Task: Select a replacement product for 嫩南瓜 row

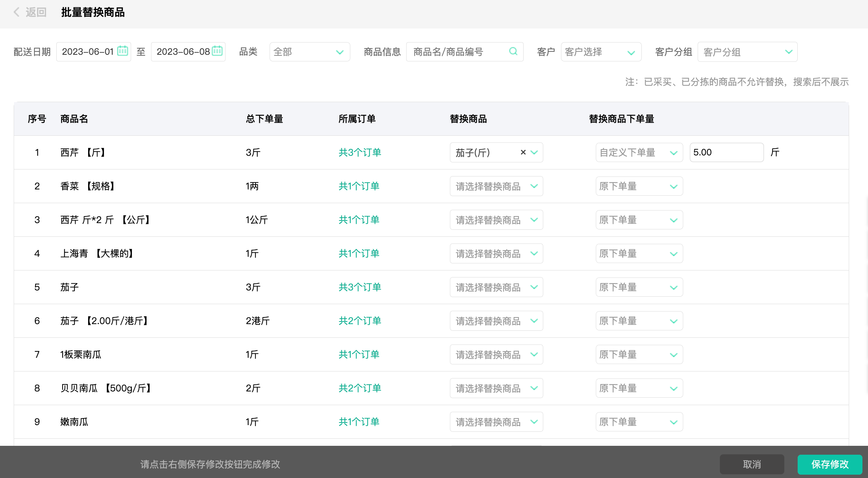Action: tap(496, 422)
